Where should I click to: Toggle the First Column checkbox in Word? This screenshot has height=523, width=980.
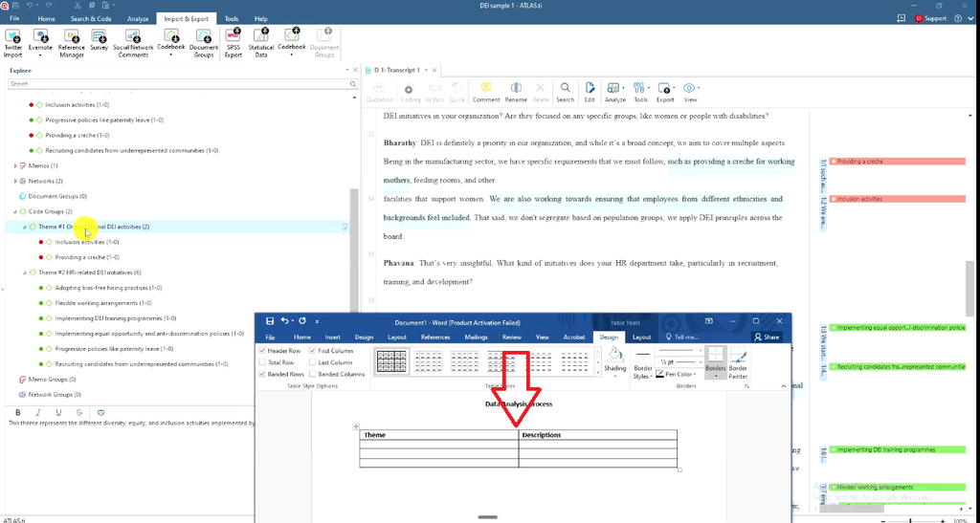pos(313,351)
